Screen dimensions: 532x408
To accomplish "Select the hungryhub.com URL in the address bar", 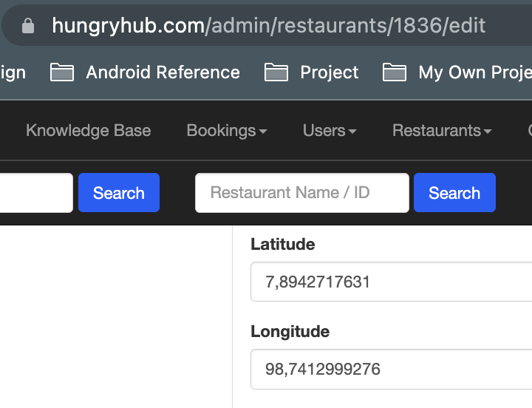I will (268, 26).
